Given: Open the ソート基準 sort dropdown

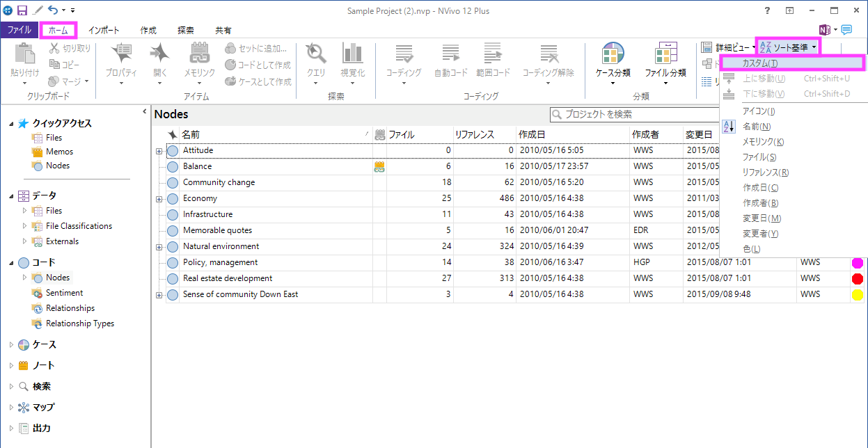Looking at the screenshot, I should pyautogui.click(x=788, y=47).
